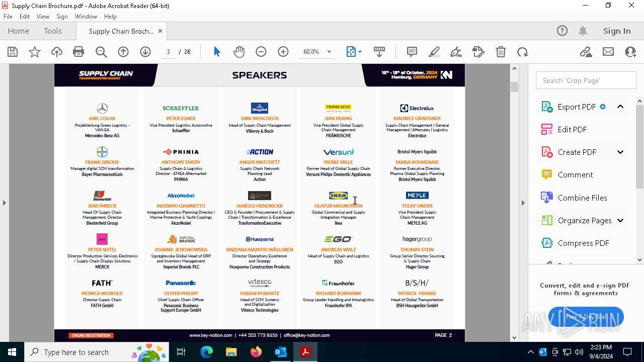Open Task View on the taskbar
Image resolution: width=644 pixels, height=362 pixels.
coord(181,352)
